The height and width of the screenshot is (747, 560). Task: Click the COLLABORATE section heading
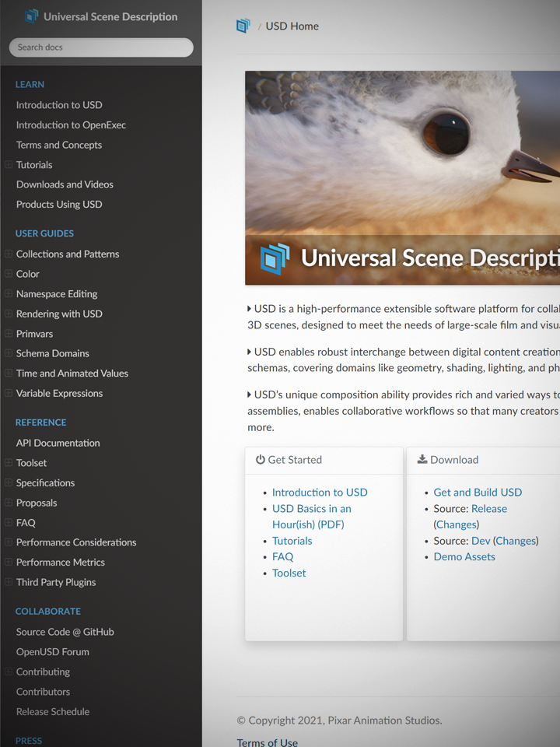pyautogui.click(x=48, y=612)
